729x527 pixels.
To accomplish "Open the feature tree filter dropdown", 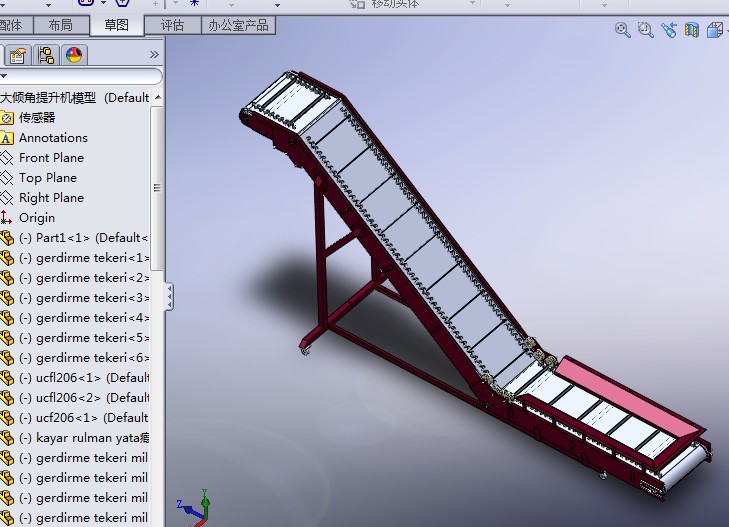I will [4, 76].
